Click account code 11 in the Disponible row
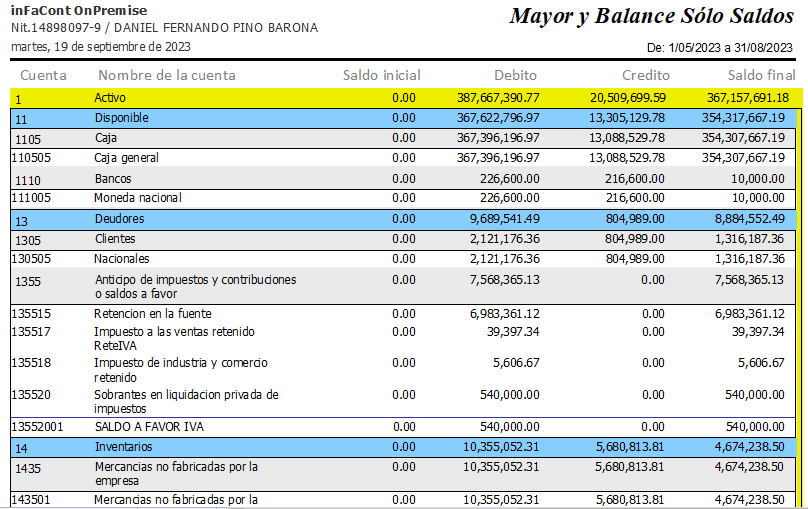 click(21, 120)
